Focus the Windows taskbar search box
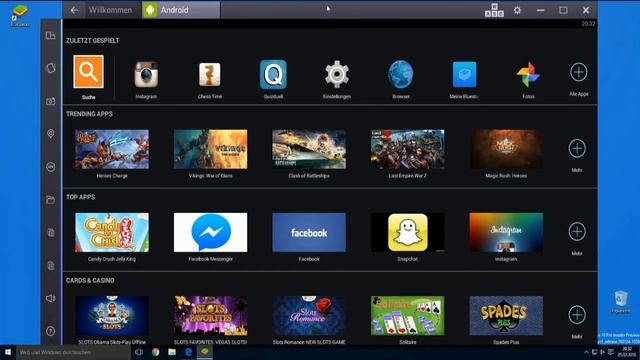Viewport: 640px width, 360px height. (x=73, y=352)
